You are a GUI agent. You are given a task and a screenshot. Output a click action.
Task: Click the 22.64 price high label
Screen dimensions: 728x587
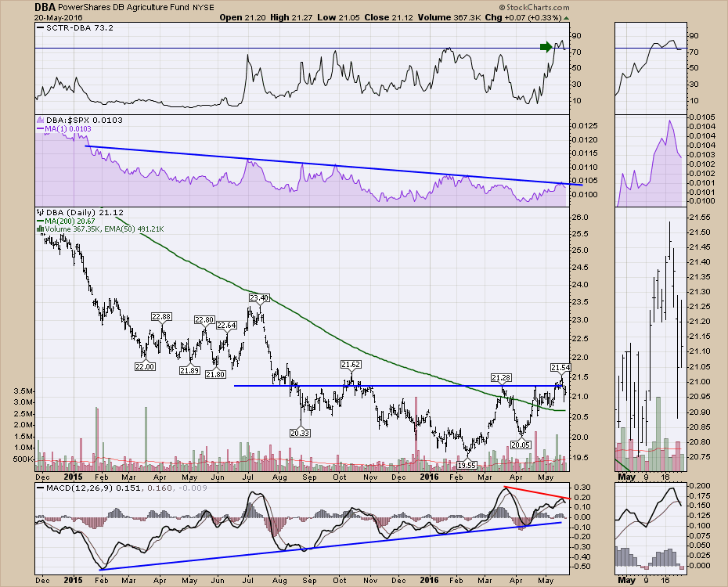click(226, 326)
